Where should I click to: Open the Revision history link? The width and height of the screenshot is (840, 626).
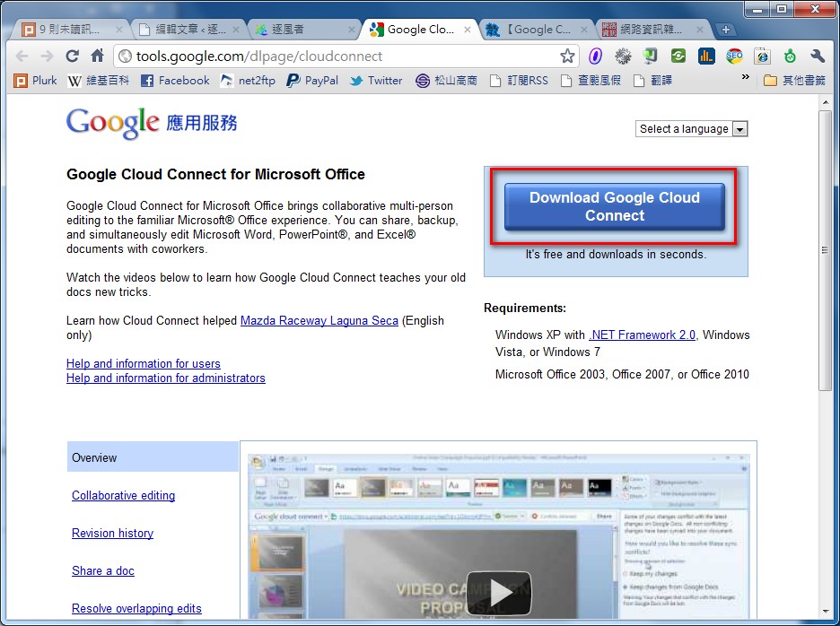(112, 533)
